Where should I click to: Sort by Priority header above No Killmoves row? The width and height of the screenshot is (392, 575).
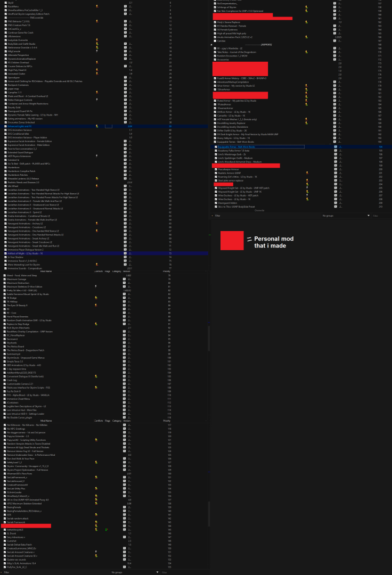tap(167, 421)
